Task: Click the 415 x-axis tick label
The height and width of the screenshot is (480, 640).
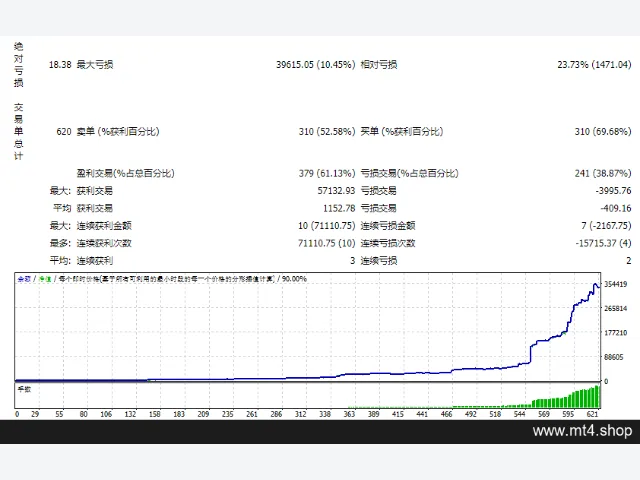Action: 398,414
